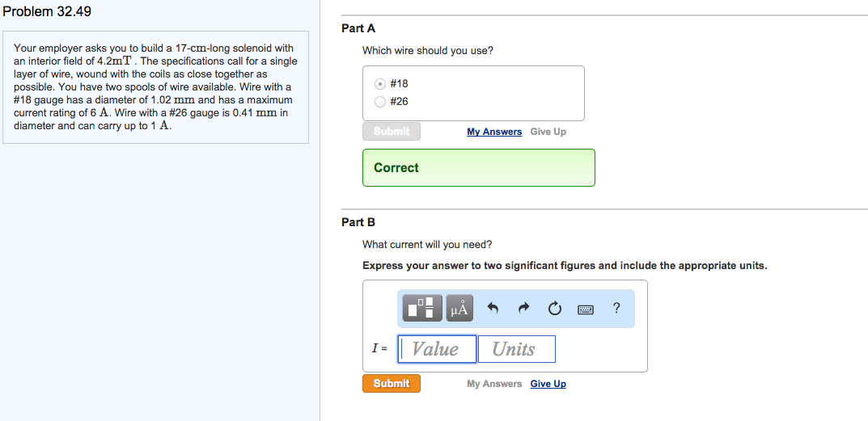Click the grayed Submit button in Part A
The height and width of the screenshot is (421, 868).
tap(392, 132)
